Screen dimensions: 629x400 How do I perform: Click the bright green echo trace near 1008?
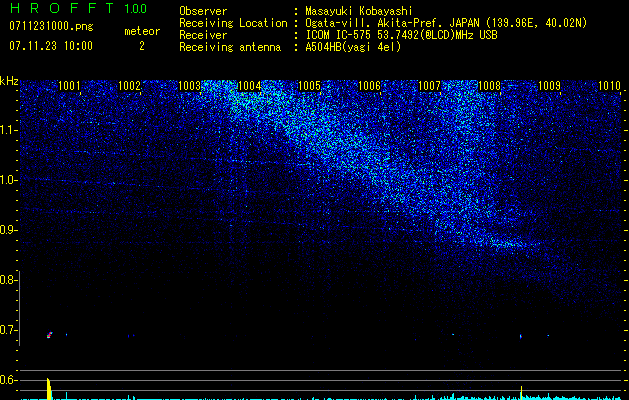tap(509, 243)
